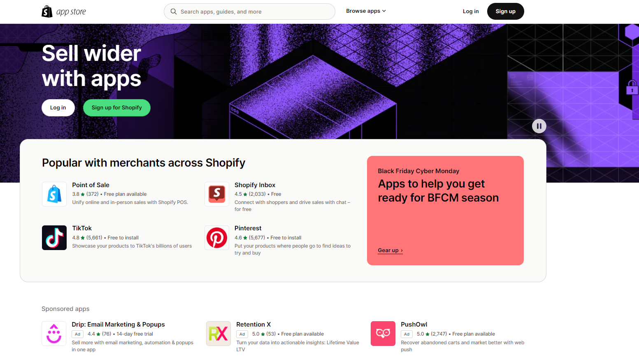Open the Pinterest app icon
Screen dimensions: 639x364
[217, 238]
